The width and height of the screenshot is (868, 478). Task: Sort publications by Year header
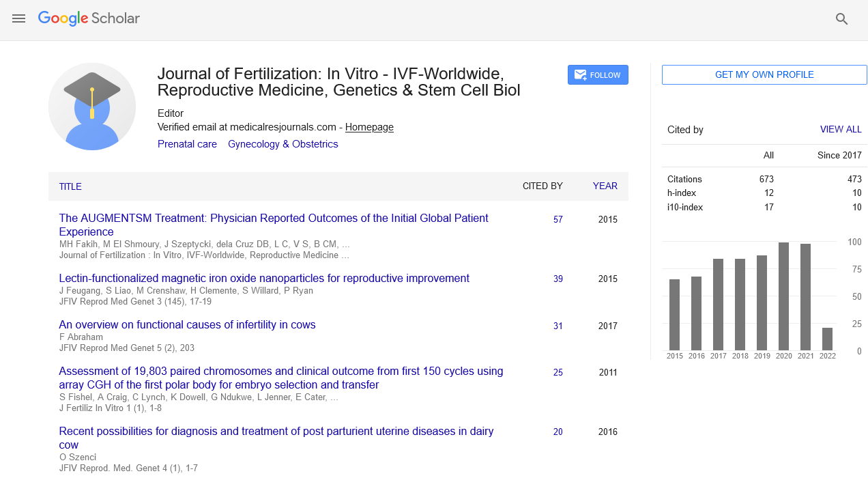point(605,186)
